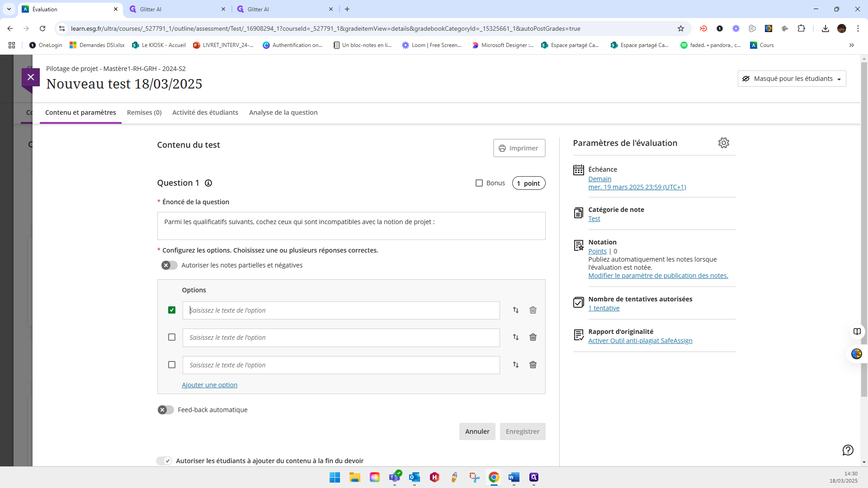The image size is (868, 488).
Task: Open the book icon on the right edge
Action: 857,332
